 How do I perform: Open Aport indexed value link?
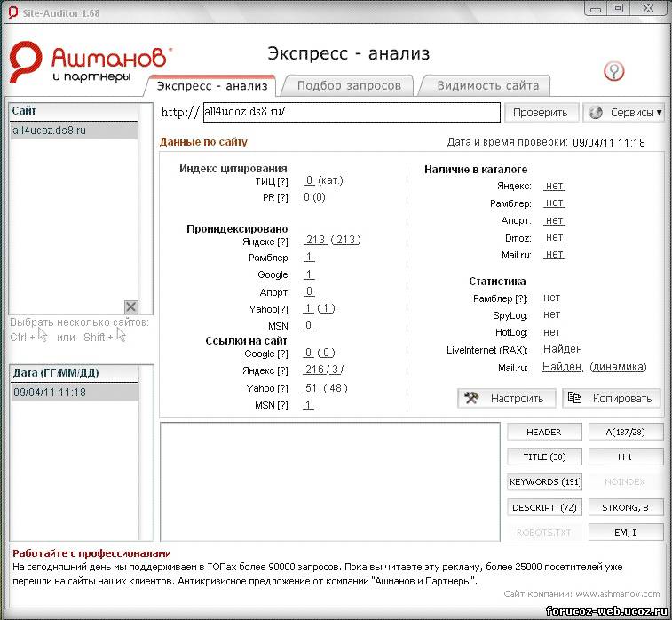tap(309, 291)
